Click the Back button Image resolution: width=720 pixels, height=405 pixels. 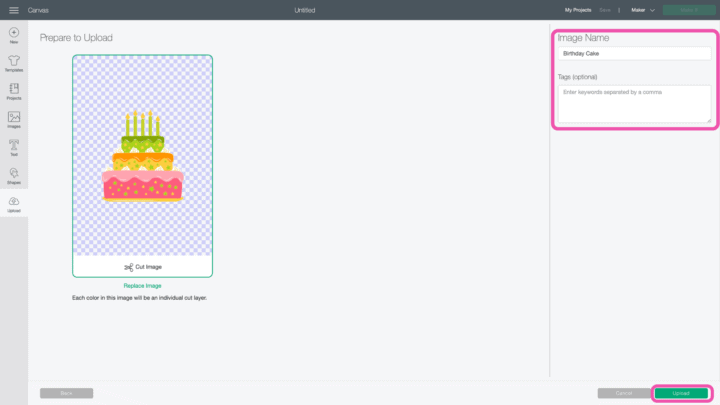pos(66,393)
